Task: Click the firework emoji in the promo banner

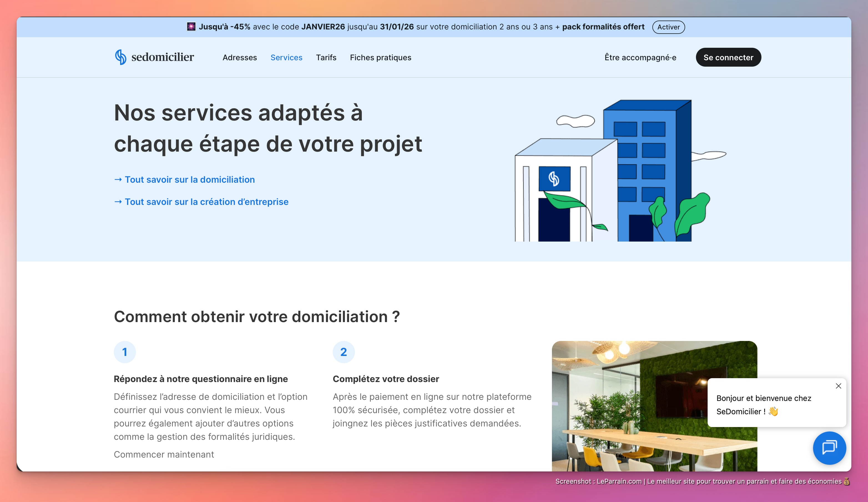Action: [191, 27]
